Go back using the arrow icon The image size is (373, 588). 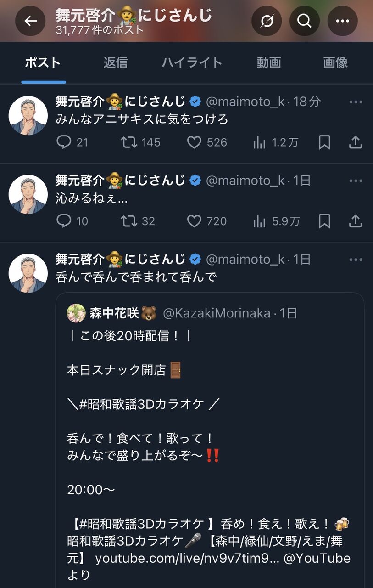(30, 21)
